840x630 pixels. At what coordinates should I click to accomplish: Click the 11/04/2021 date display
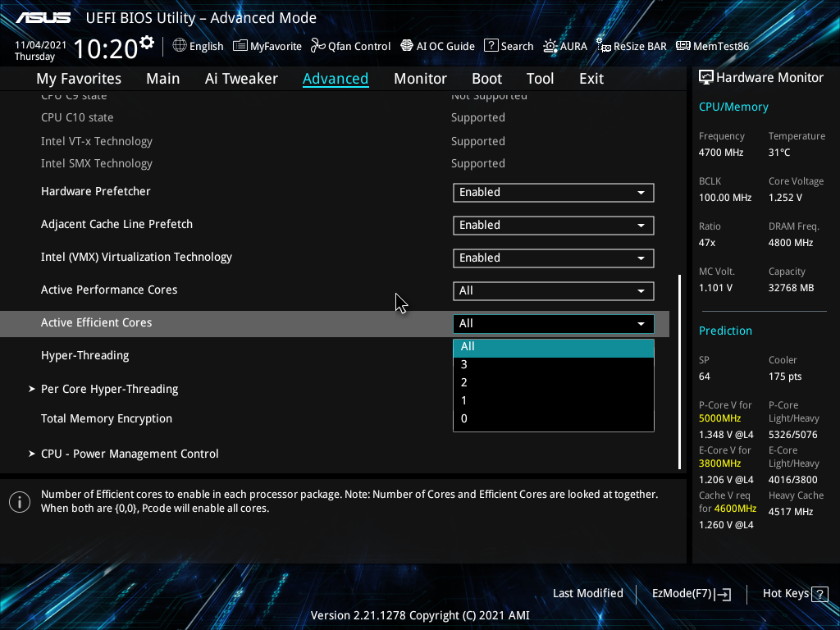[x=40, y=45]
